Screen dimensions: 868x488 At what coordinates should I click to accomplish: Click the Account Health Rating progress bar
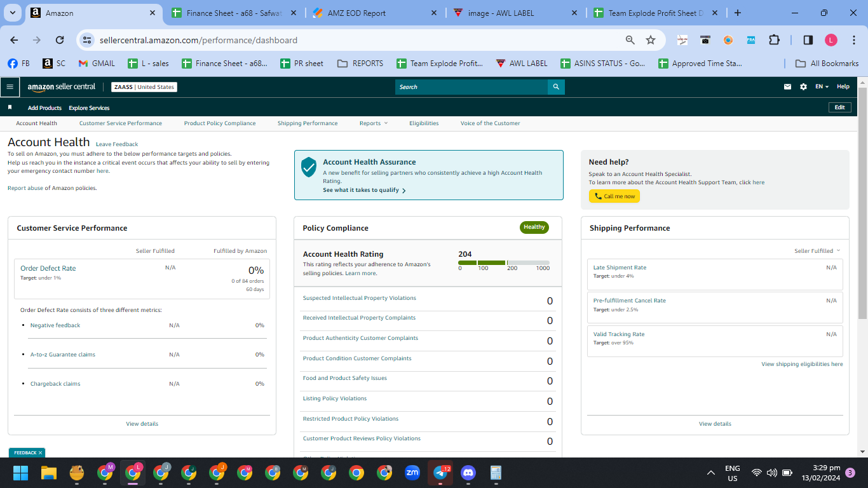[x=504, y=262]
